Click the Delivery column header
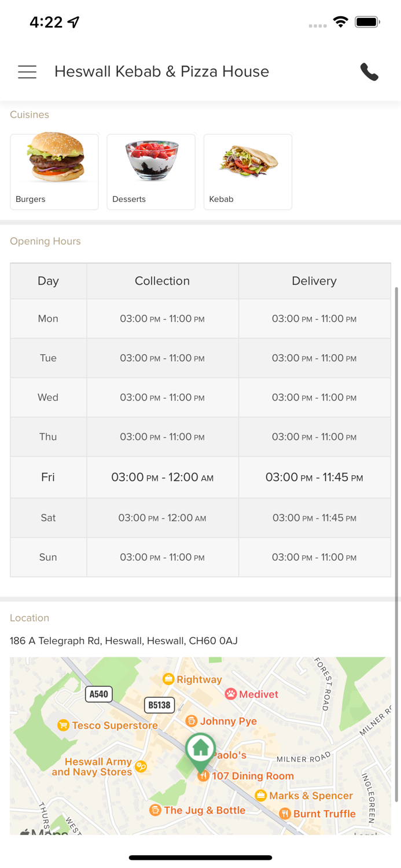The width and height of the screenshot is (401, 868). [x=314, y=281]
